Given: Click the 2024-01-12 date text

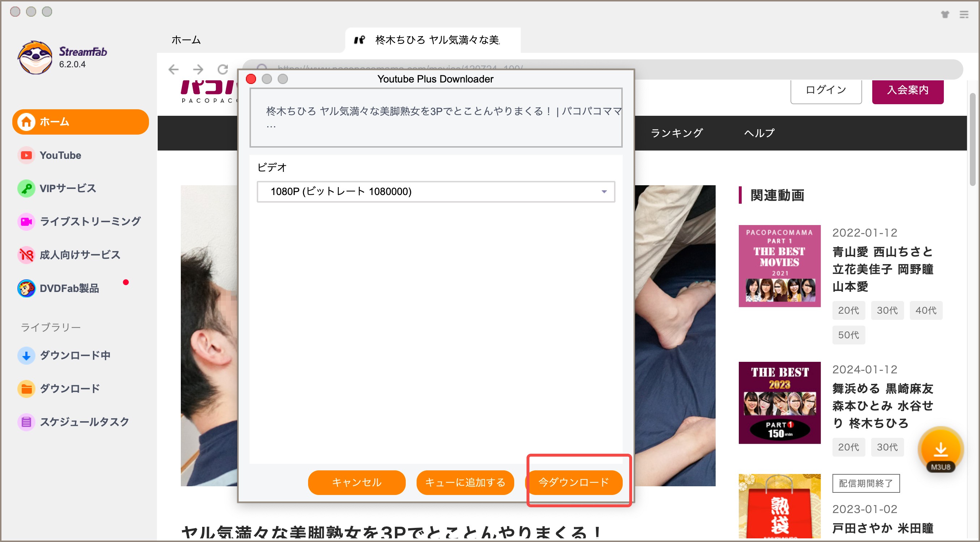Looking at the screenshot, I should [x=864, y=369].
